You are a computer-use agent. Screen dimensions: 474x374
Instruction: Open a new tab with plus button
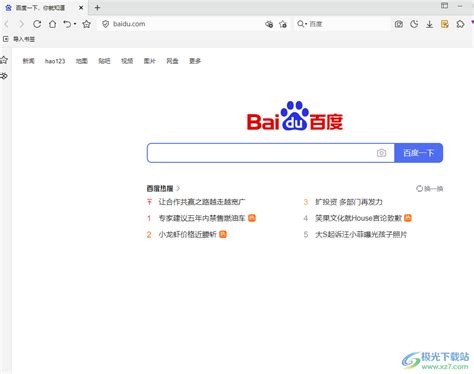point(97,7)
